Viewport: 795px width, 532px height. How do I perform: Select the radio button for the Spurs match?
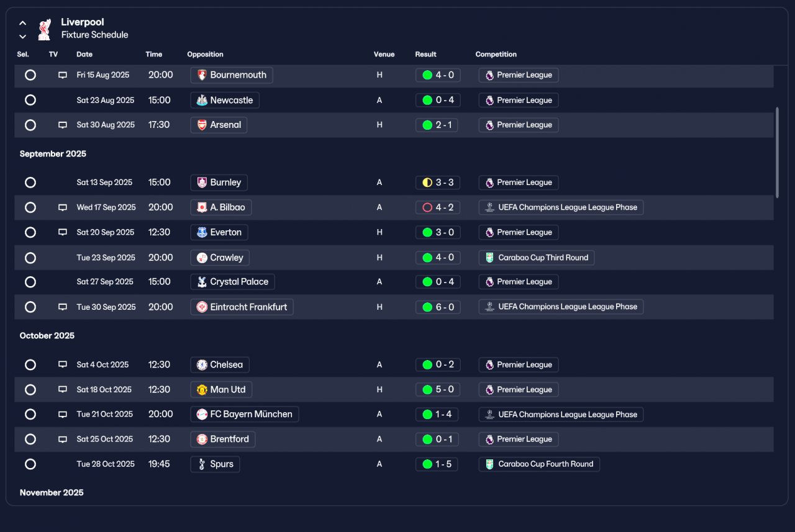(x=30, y=464)
